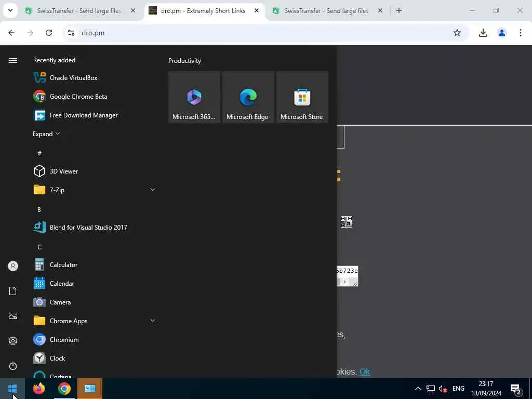Screen dimensions: 532x399
Task: Expand the 7-Zip folder
Action: (x=153, y=190)
